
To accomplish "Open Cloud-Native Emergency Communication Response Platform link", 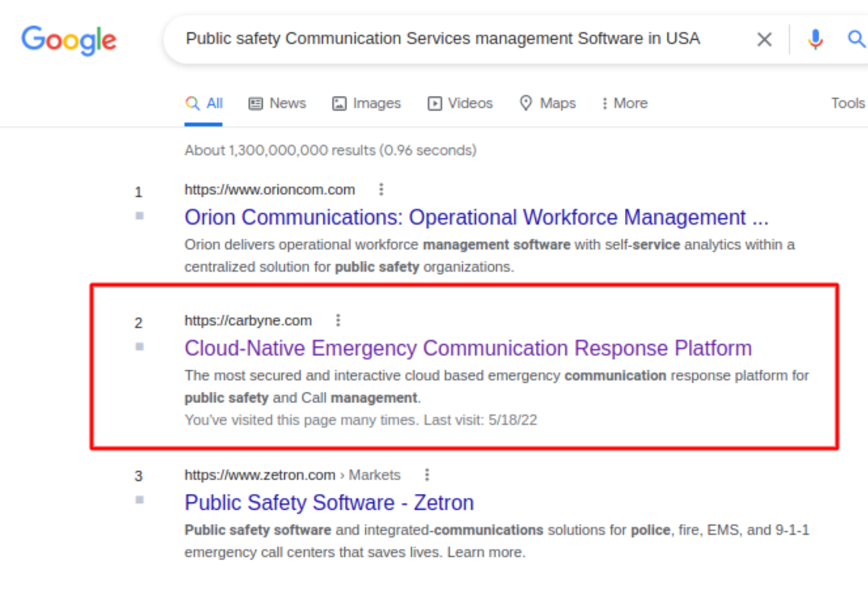I will click(x=468, y=348).
